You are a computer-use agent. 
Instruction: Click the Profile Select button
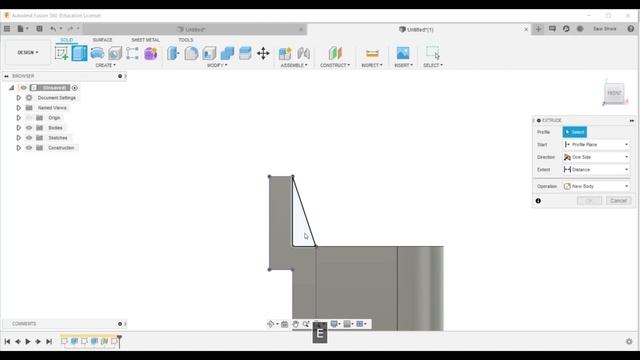click(574, 132)
